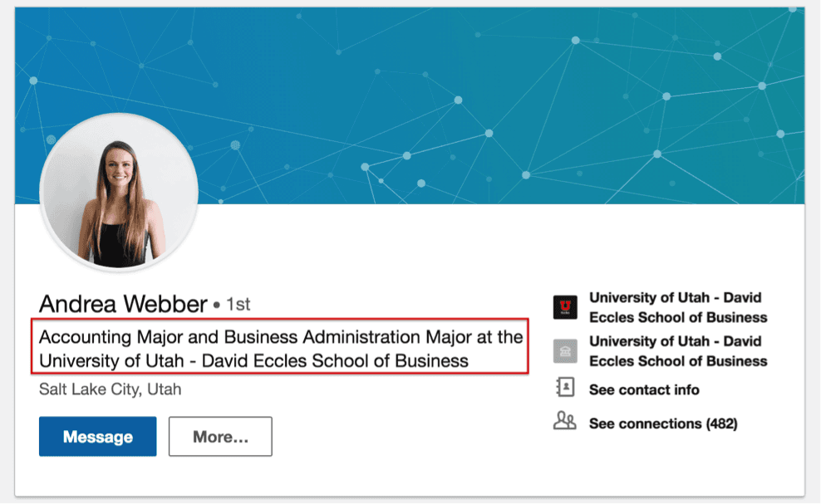Click the gray school building education icon

pyautogui.click(x=566, y=350)
